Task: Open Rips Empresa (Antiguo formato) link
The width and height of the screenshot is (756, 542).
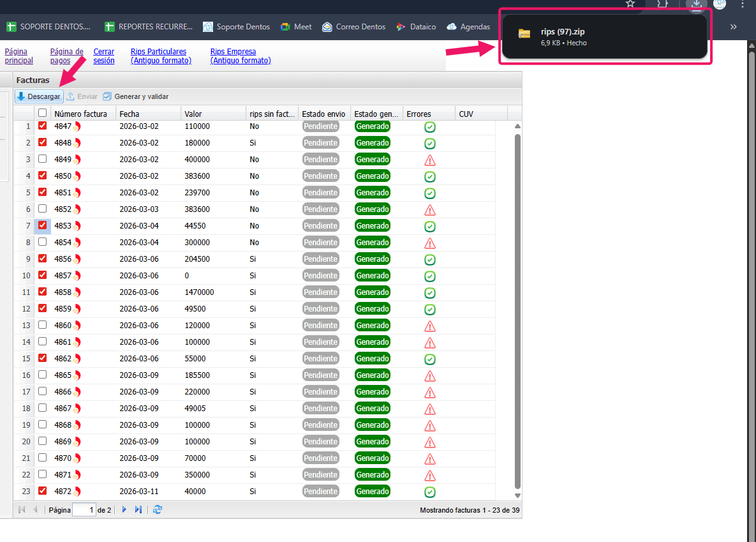Action: (241, 56)
